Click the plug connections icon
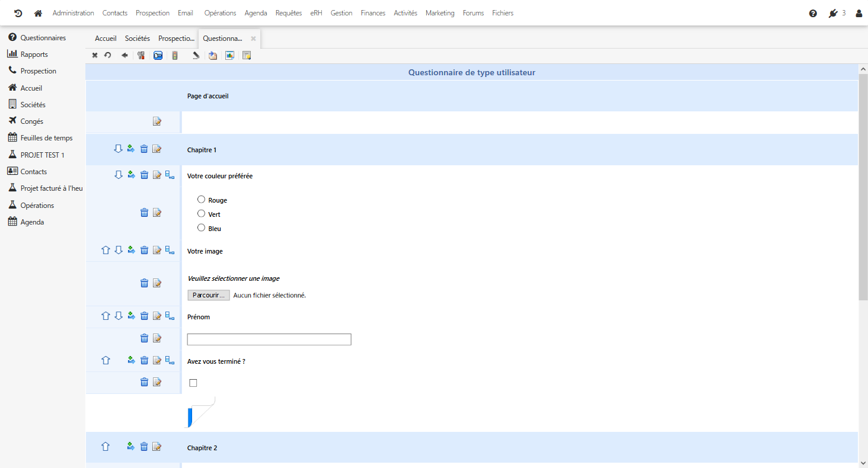Image resolution: width=868 pixels, height=468 pixels. [833, 13]
